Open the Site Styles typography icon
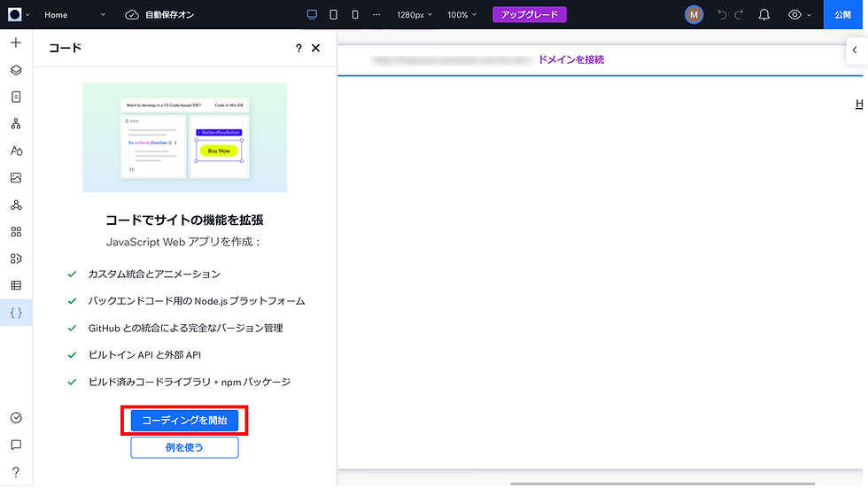This screenshot has height=488, width=868. [x=16, y=151]
